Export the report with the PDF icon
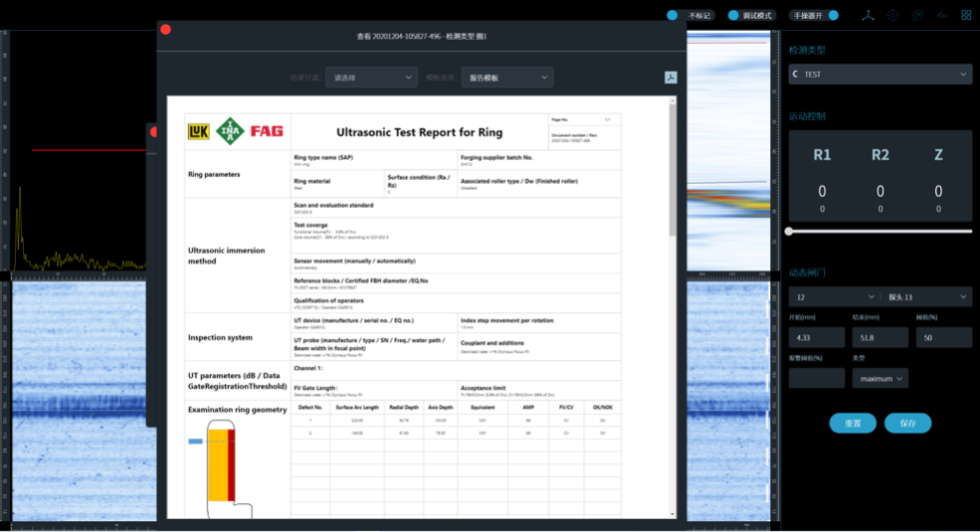This screenshot has width=980, height=532. click(x=671, y=78)
